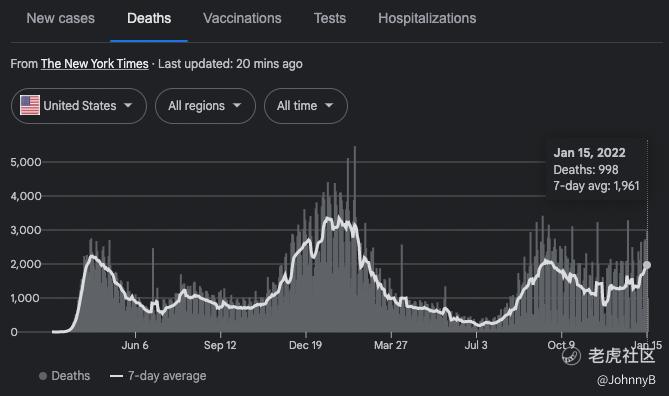
Task: Open the Hospitalizations tab
Action: click(x=427, y=18)
